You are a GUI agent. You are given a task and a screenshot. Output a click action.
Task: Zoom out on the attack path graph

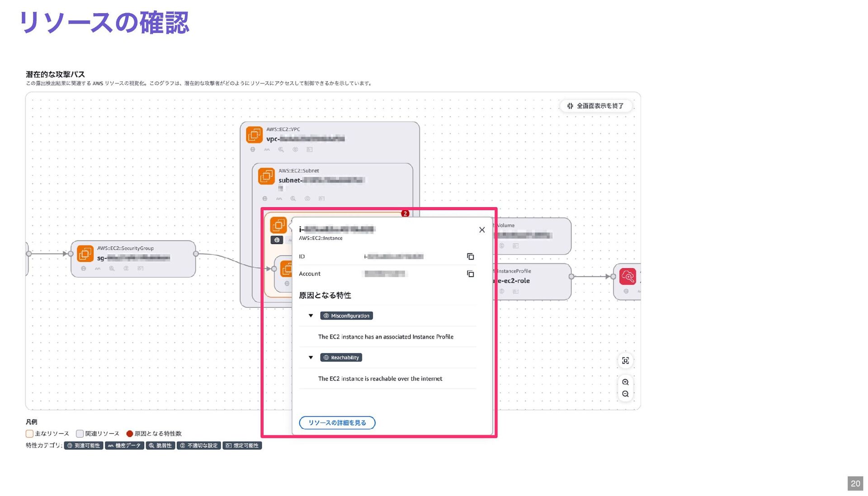(x=625, y=394)
